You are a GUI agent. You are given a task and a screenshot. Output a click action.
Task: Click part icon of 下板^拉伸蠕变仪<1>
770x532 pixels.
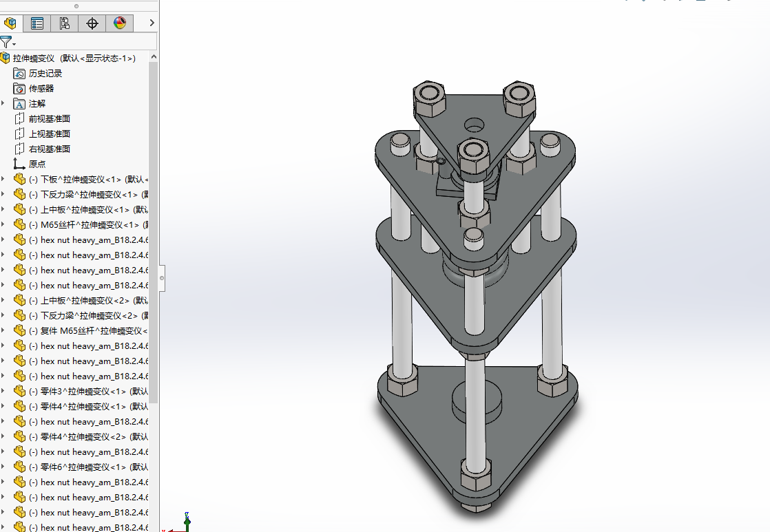coord(19,179)
